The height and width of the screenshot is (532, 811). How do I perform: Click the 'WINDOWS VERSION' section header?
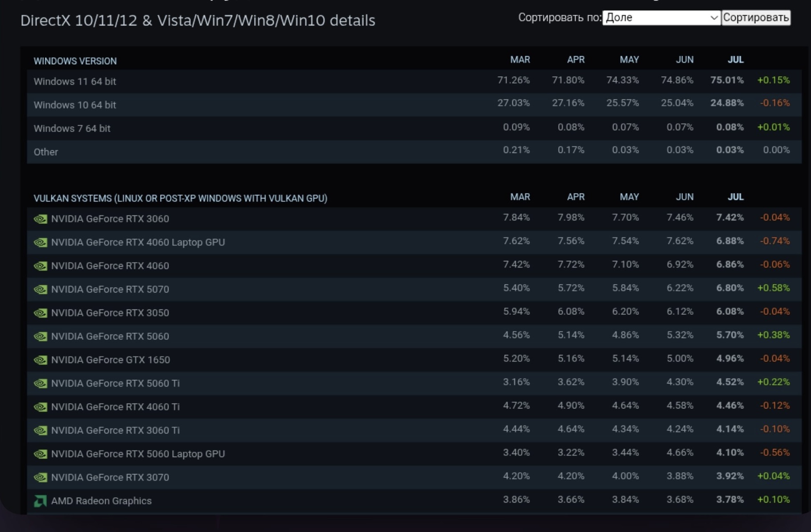click(x=75, y=61)
